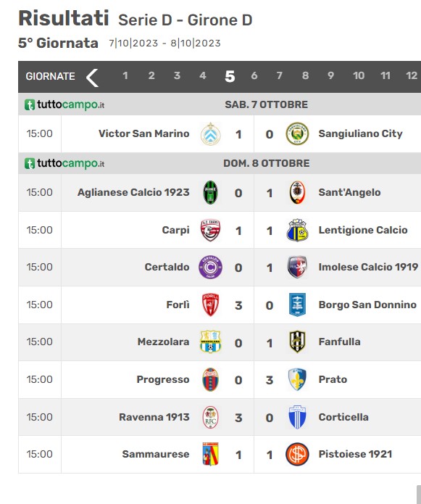
Task: Open the Progresso vs Prato 0-3 score
Action: 254,380
